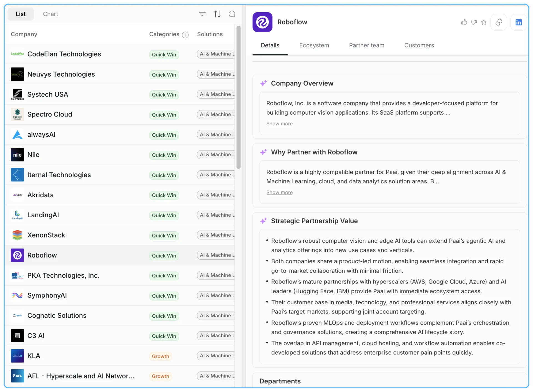This screenshot has width=533, height=392.
Task: Click the Akridata logo
Action: [x=17, y=195]
